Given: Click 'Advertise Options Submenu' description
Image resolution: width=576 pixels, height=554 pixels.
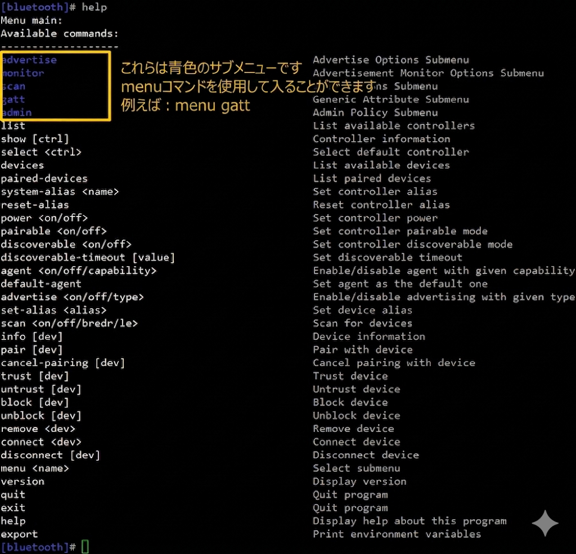Looking at the screenshot, I should 391,60.
